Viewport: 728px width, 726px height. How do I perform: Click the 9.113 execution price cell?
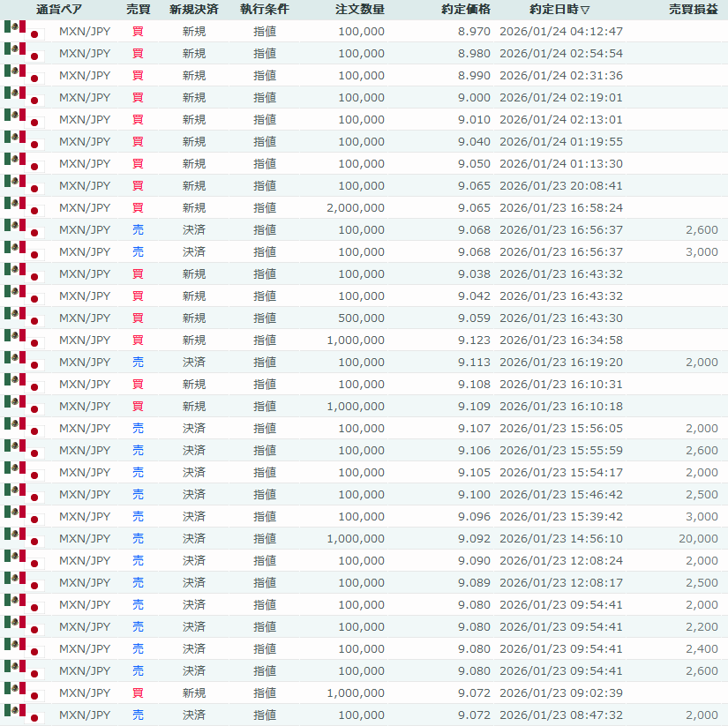coord(473,362)
